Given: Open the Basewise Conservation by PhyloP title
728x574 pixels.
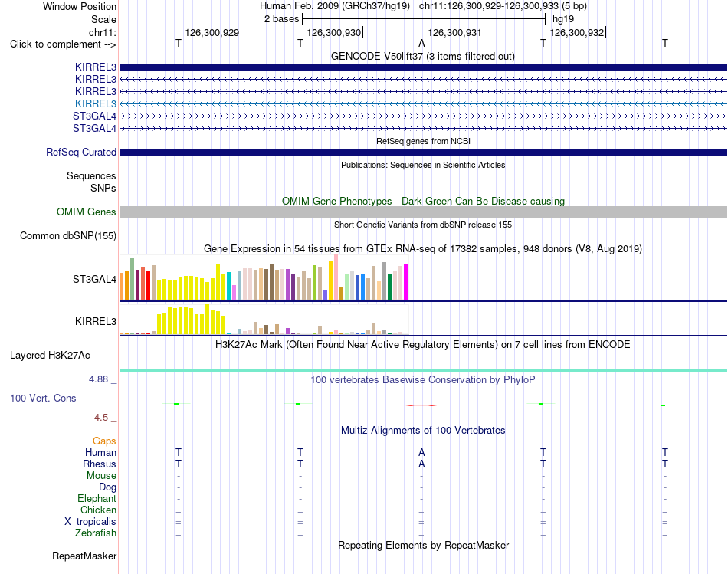Looking at the screenshot, I should tap(423, 380).
